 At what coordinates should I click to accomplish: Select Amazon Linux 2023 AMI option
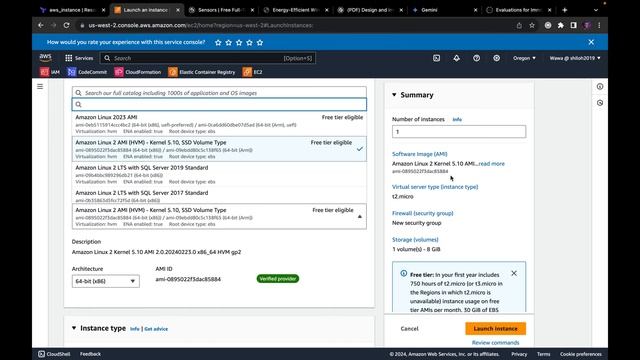click(219, 124)
